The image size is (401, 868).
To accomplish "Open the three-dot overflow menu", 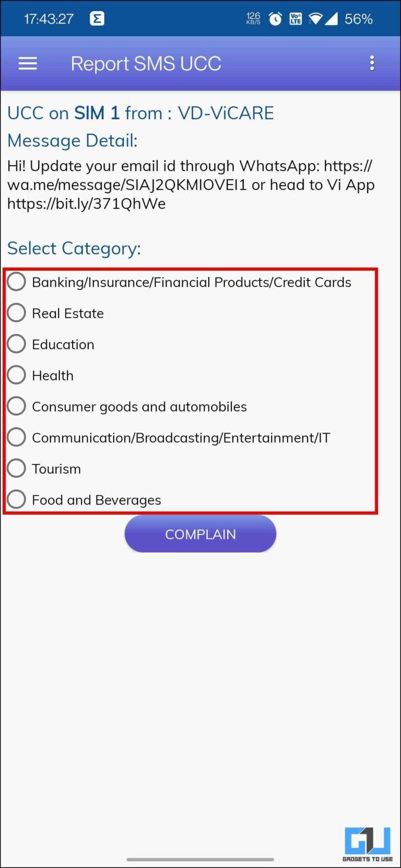I will [x=372, y=63].
